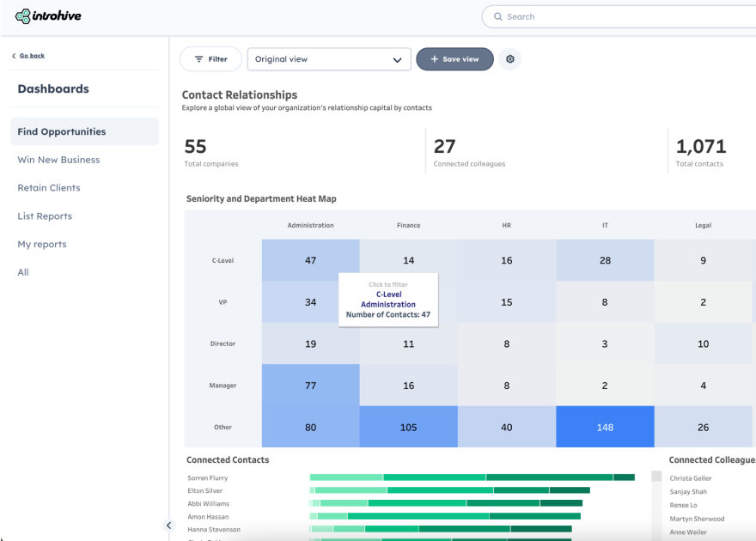Screen dimensions: 756x541
Task: Open the Original view dropdown
Action: [x=329, y=59]
